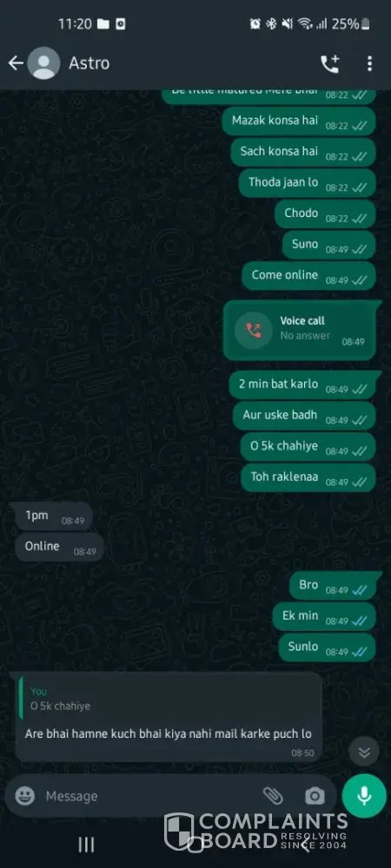391x868 pixels.
Task: Tap the missed Voice call bubble
Action: click(302, 331)
